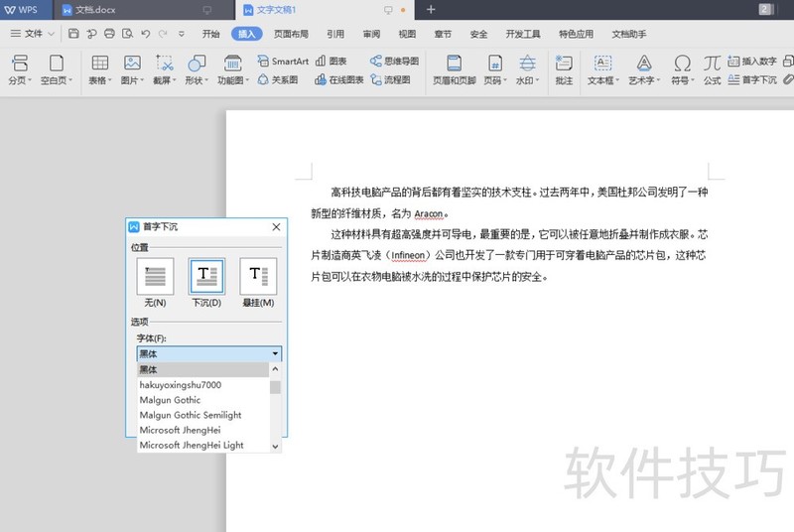The width and height of the screenshot is (794, 532).
Task: Expand the quick access toolbar customize arrow
Action: (182, 34)
